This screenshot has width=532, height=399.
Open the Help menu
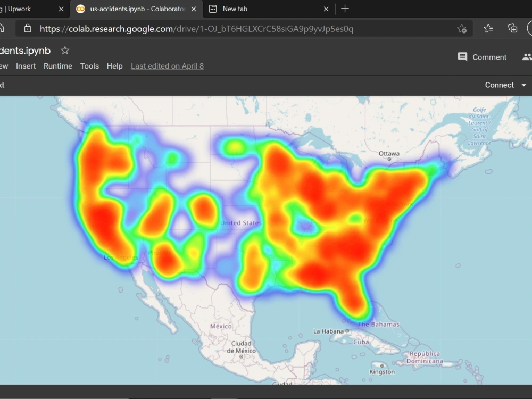(115, 66)
